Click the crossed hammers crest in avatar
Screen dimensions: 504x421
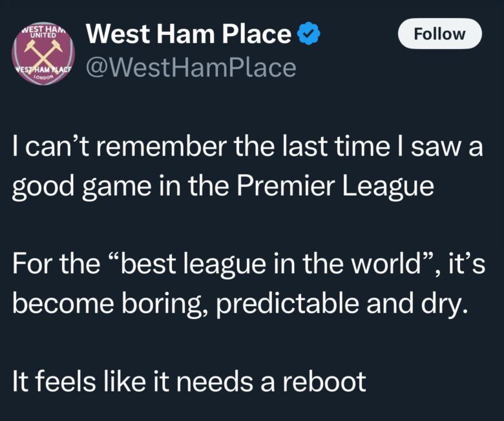pos(44,52)
